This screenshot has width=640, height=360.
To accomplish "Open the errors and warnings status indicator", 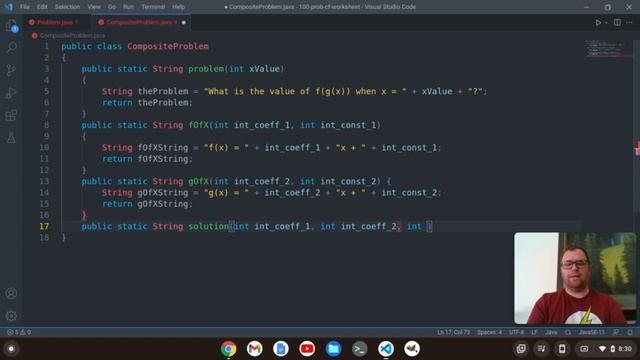I will point(19,332).
